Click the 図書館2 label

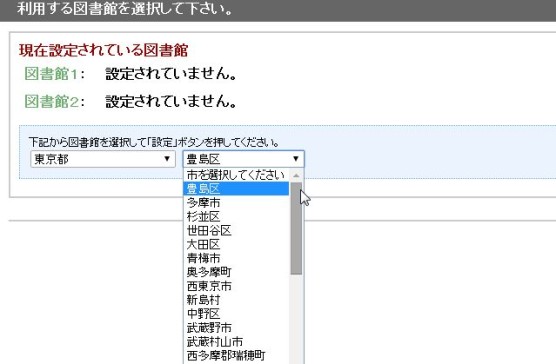coord(55,102)
